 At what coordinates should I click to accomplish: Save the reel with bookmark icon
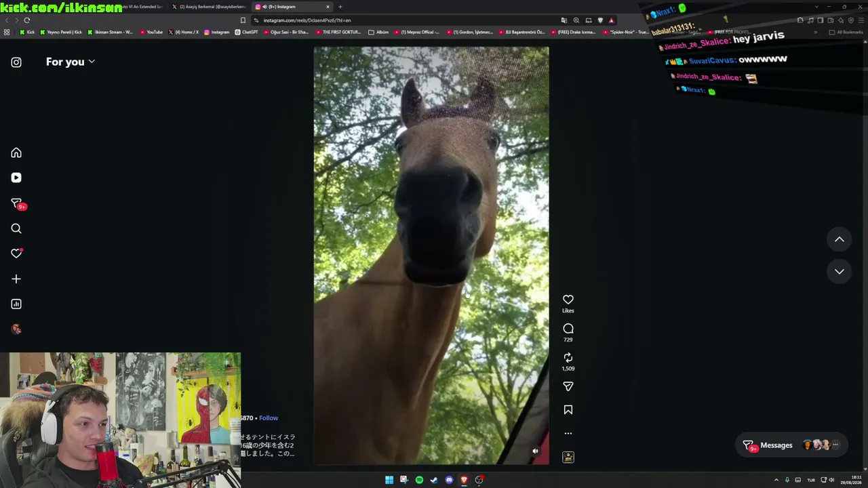(568, 410)
